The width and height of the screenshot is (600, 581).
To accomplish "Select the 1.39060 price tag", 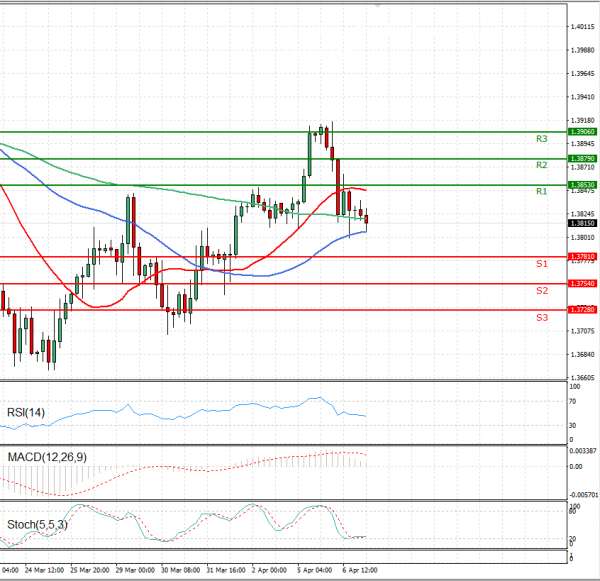I will (583, 132).
